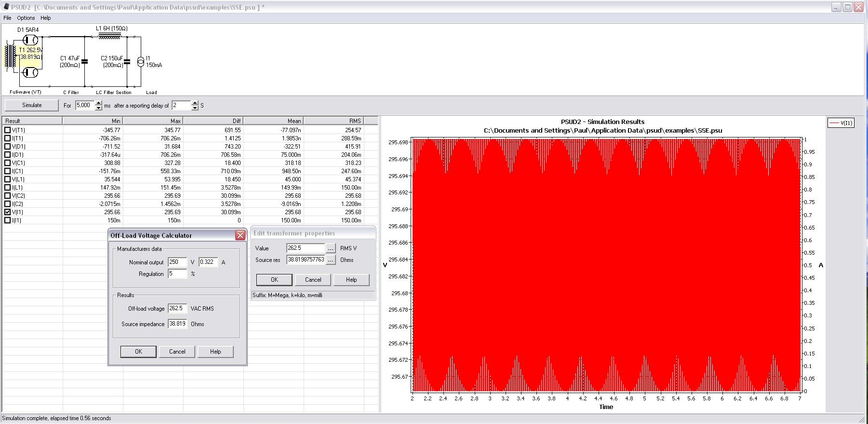Toggle the I(T1) result checkbox

coord(7,138)
